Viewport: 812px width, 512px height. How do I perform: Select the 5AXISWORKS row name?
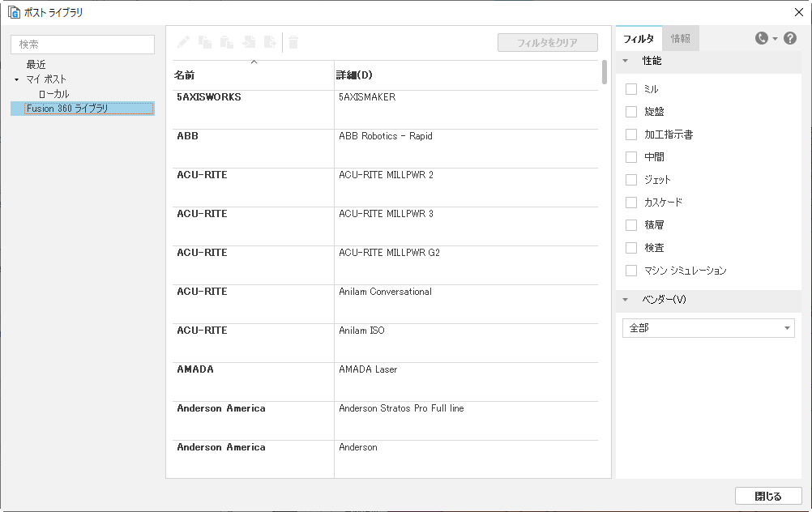point(209,96)
